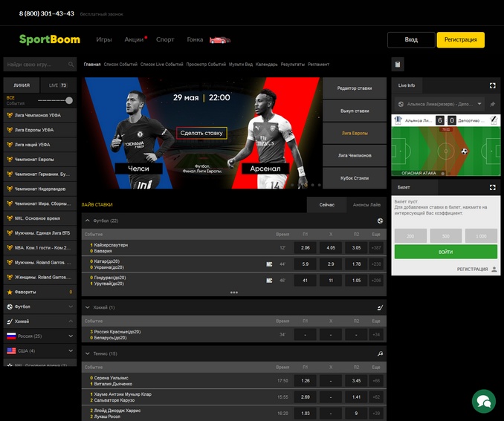Pin the Live Info match
This screenshot has width=504, height=421.
tap(492, 104)
